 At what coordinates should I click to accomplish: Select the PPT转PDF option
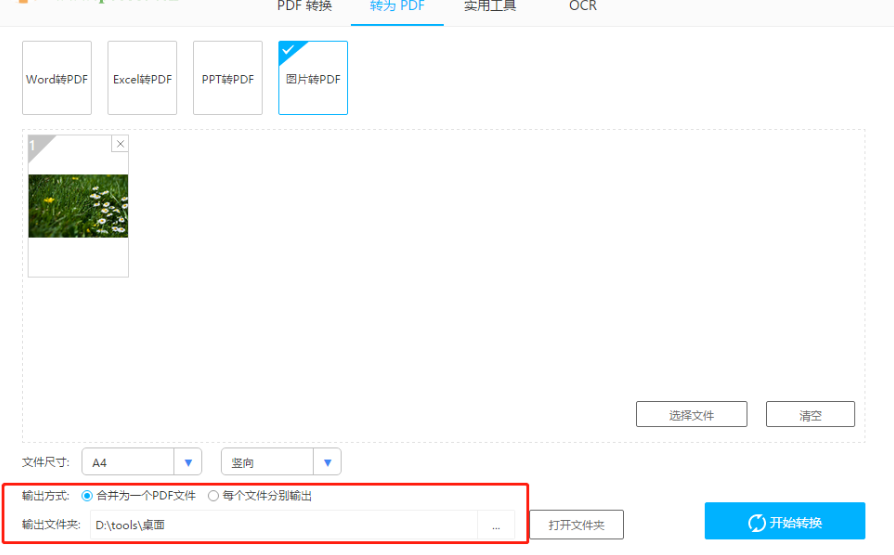coord(227,78)
